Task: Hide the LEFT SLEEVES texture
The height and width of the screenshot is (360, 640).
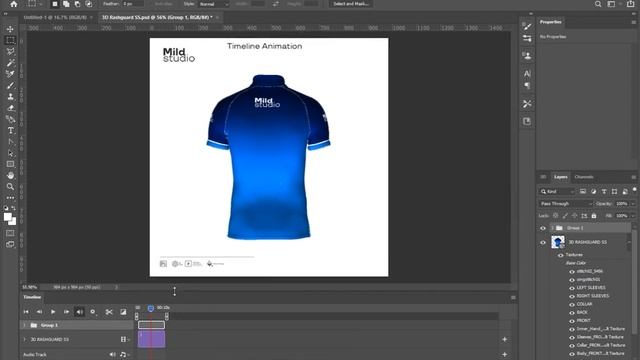Action: pyautogui.click(x=572, y=288)
